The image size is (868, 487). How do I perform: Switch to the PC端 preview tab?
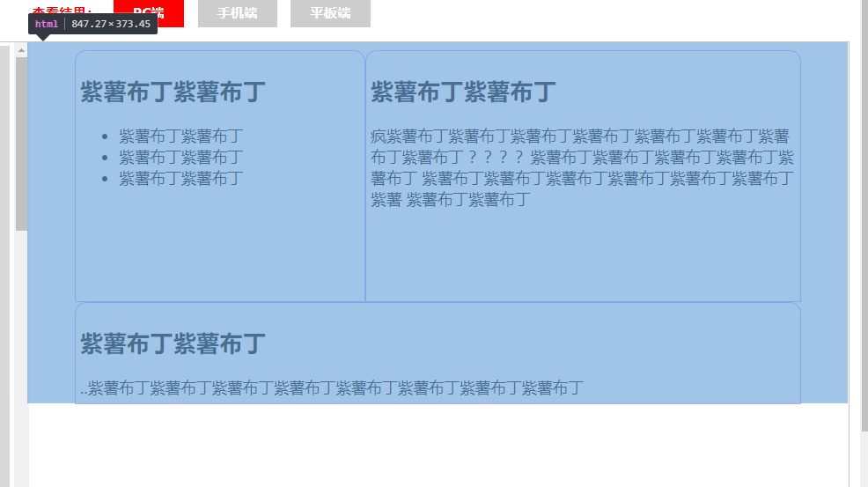(x=149, y=12)
